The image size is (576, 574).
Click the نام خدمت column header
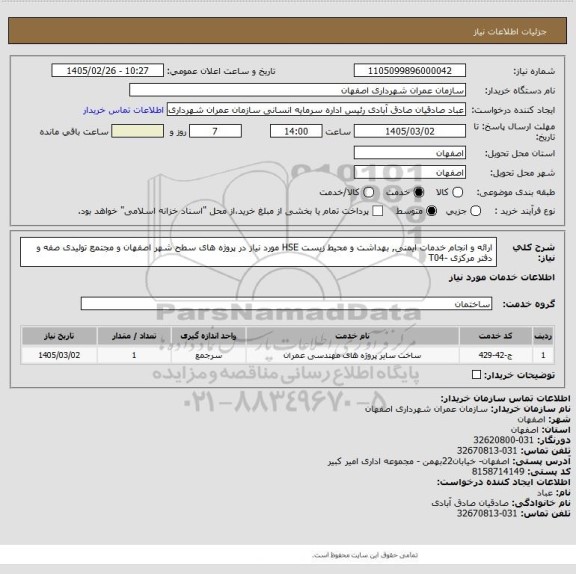[x=352, y=336]
